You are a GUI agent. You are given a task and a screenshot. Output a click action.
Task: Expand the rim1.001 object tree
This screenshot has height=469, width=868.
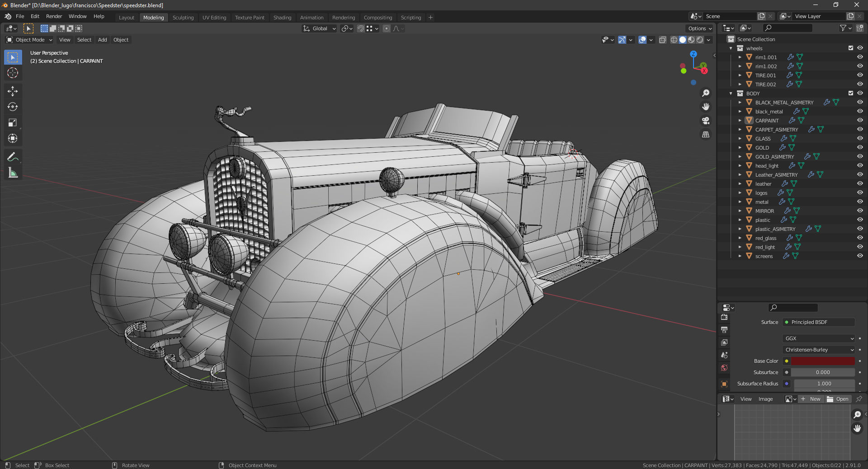click(740, 57)
